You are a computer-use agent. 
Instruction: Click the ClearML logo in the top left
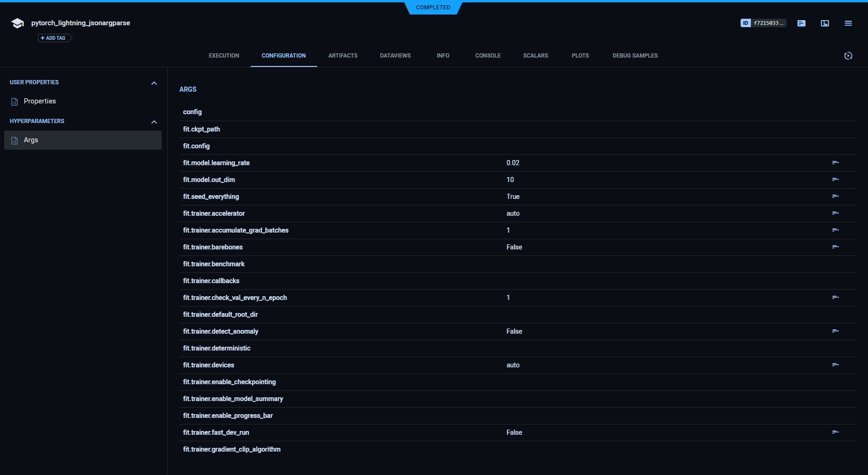click(x=17, y=22)
